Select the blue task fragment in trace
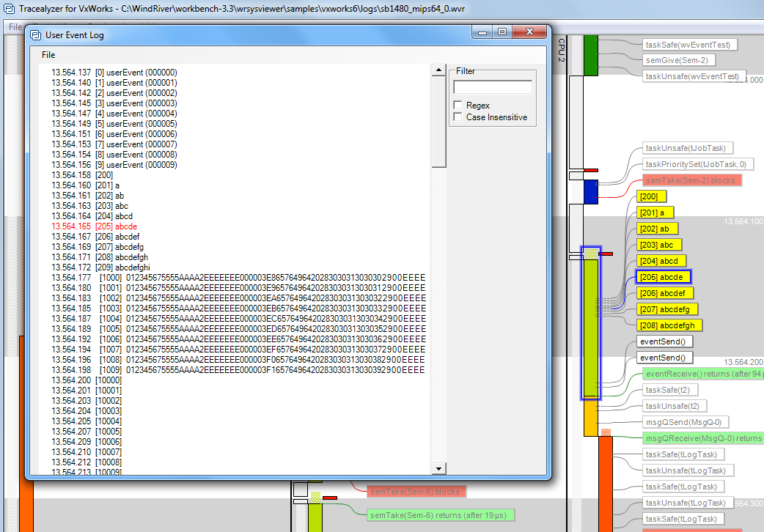This screenshot has width=764, height=532. (591, 191)
